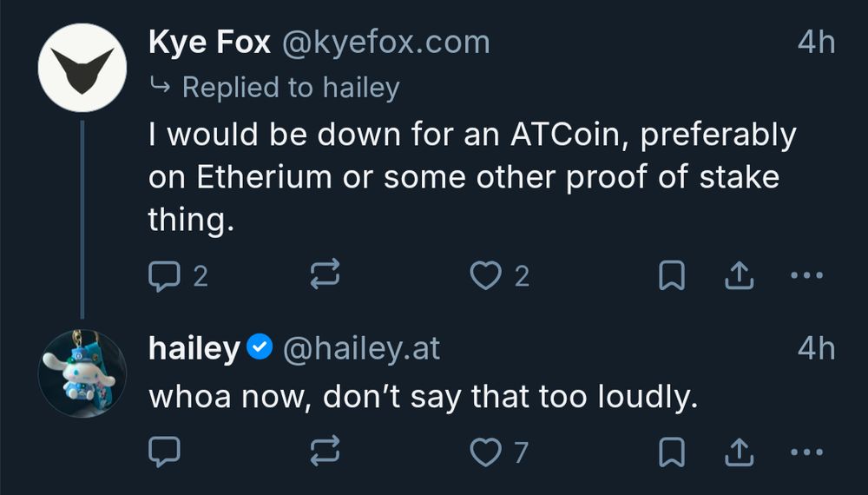Open Kye Fox's post text
Viewport: 868px width, 495px height.
point(469,178)
